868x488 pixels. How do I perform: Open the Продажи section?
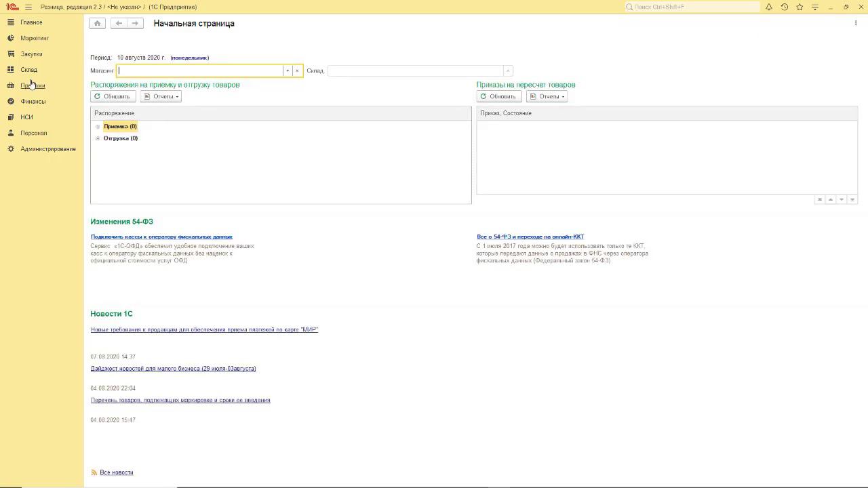pos(33,85)
